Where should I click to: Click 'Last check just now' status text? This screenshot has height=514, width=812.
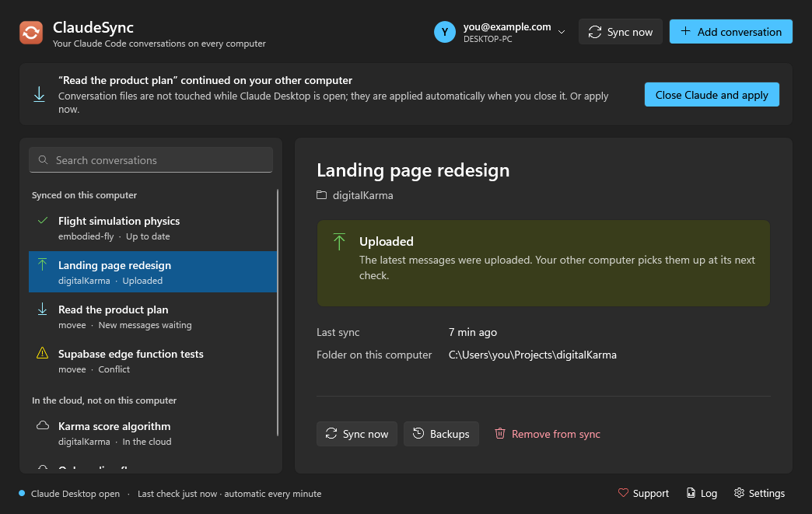tap(177, 494)
